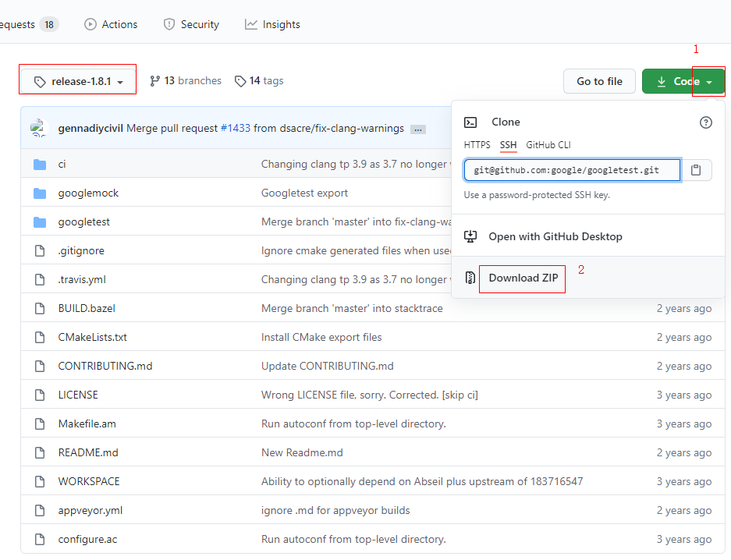Expand the truncated commit message ellipsis

pyautogui.click(x=418, y=129)
